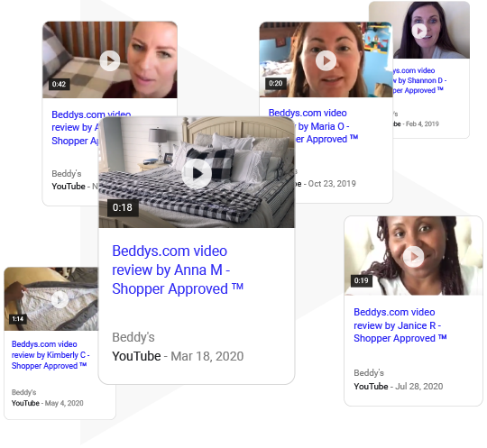The width and height of the screenshot is (487, 448).
Task: Play the Kimberly C video review
Action: click(60, 299)
